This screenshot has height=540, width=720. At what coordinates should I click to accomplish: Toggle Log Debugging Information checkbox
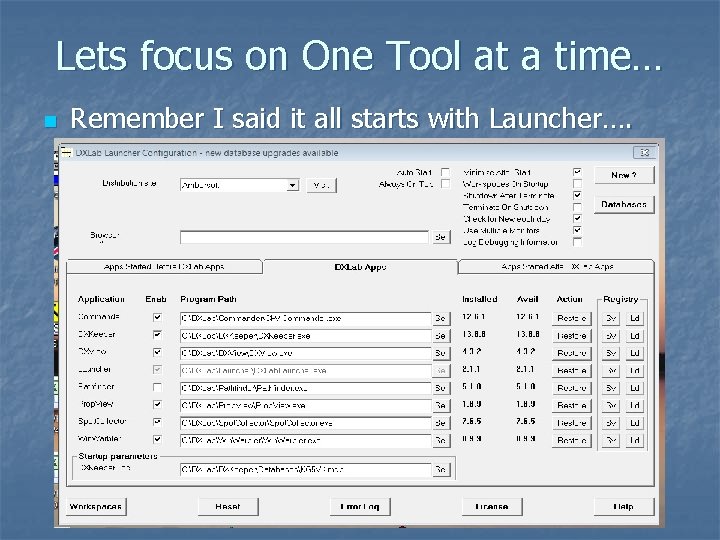pyautogui.click(x=577, y=242)
